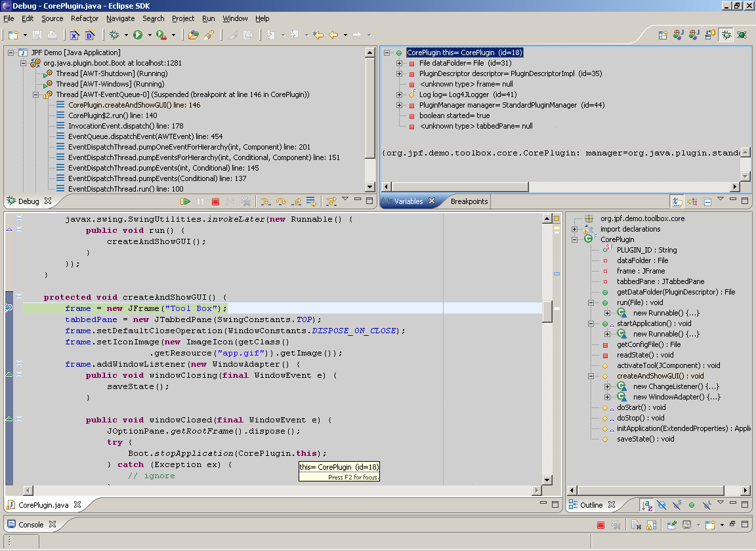The image size is (756, 551).
Task: Select readState() : void in Outline
Action: tap(645, 356)
